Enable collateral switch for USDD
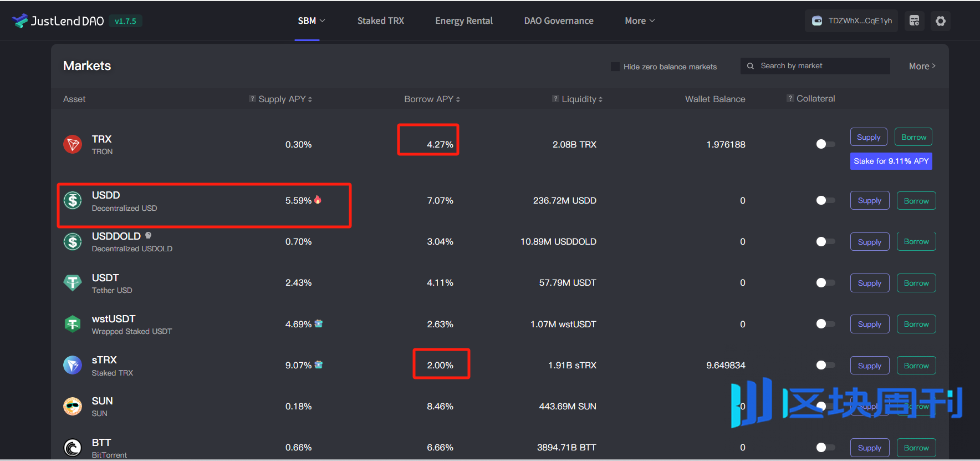Viewport: 980px width, 461px height. click(x=825, y=200)
